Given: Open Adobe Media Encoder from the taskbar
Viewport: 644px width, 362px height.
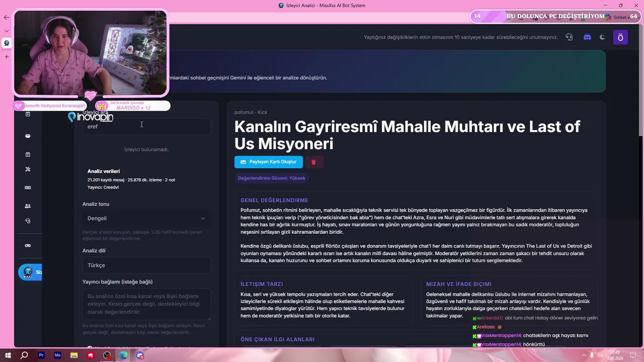Looking at the screenshot, I should tap(58, 355).
